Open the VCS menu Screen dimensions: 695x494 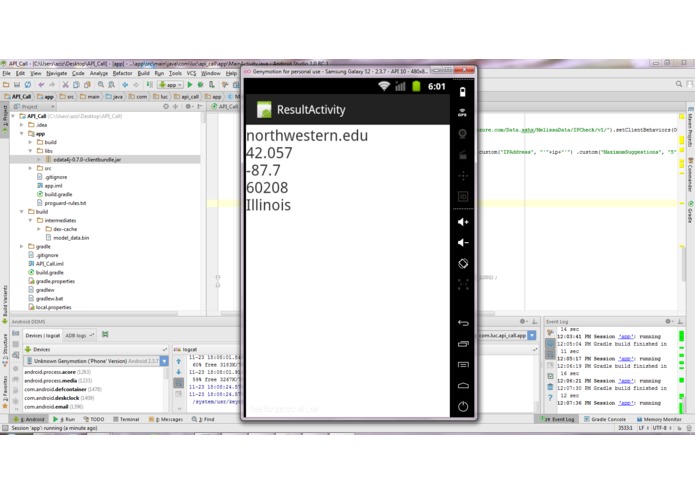click(x=191, y=73)
